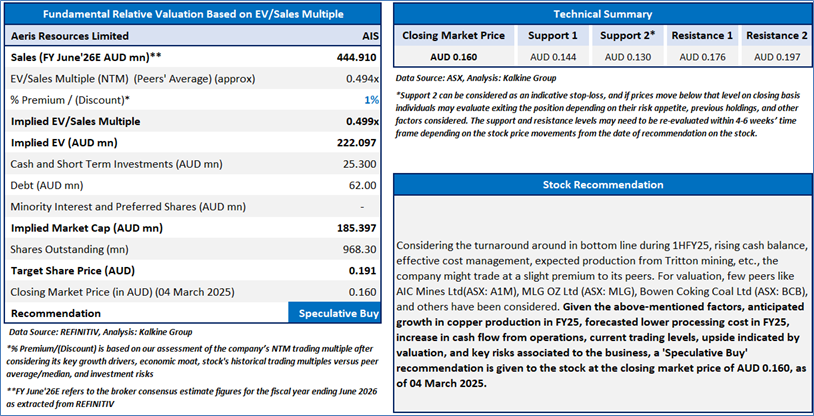Select the Shares Outstanding value 968.30
Viewport: 814px width, 416px height.
[361, 249]
